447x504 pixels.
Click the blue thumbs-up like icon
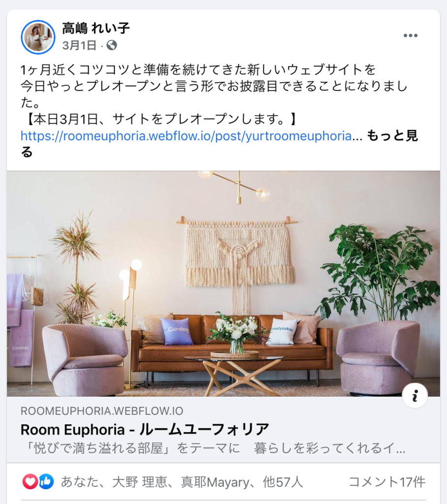pos(46,481)
